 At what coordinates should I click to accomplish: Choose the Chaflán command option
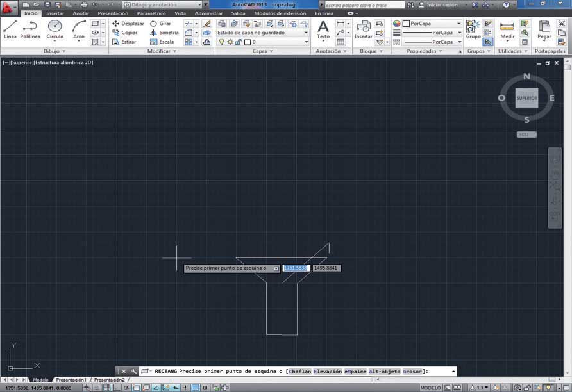coord(299,372)
